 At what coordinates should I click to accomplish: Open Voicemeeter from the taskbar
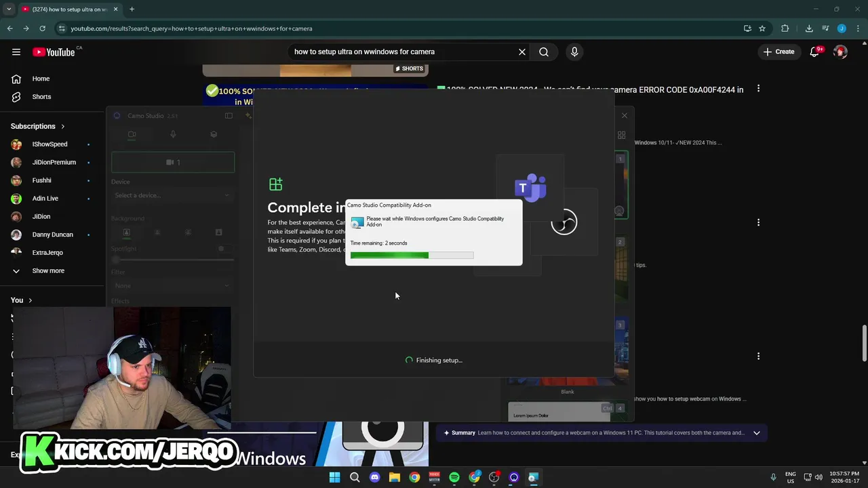click(435, 477)
